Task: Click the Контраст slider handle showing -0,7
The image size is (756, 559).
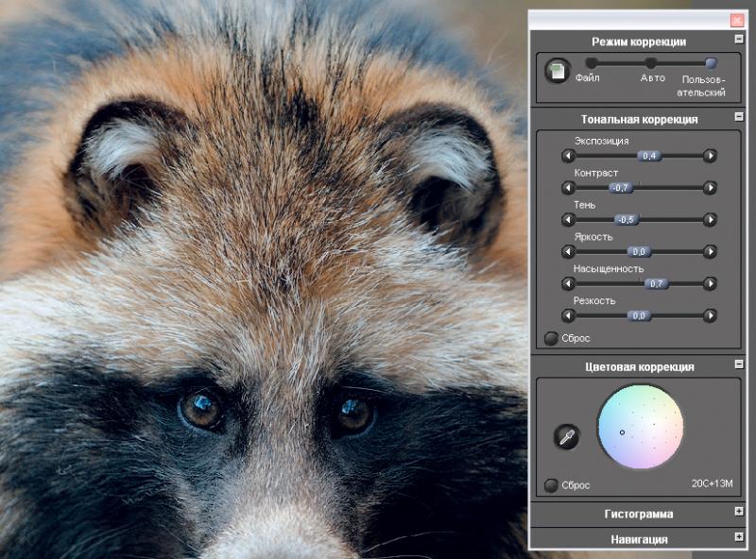Action: point(621,188)
